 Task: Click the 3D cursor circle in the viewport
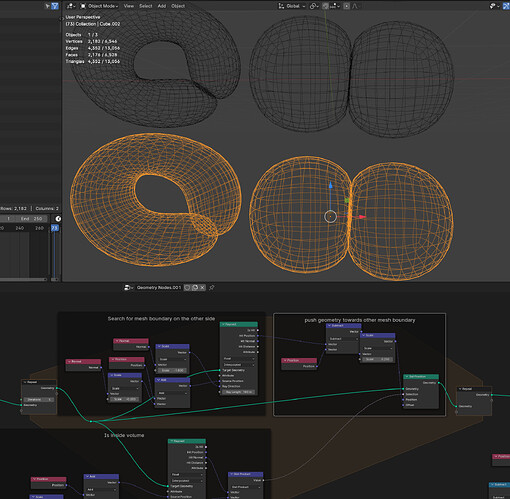coord(330,217)
